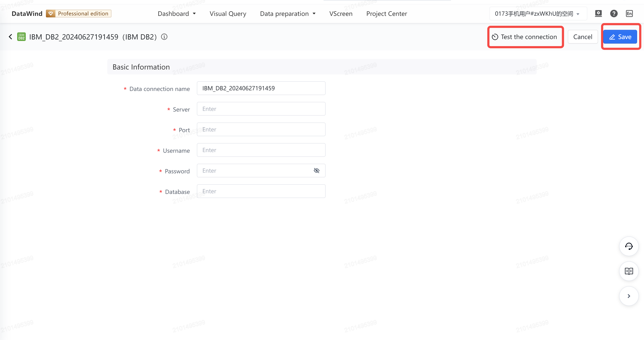Go to VScreen
Viewport: 644px width, 340px height.
tap(341, 14)
